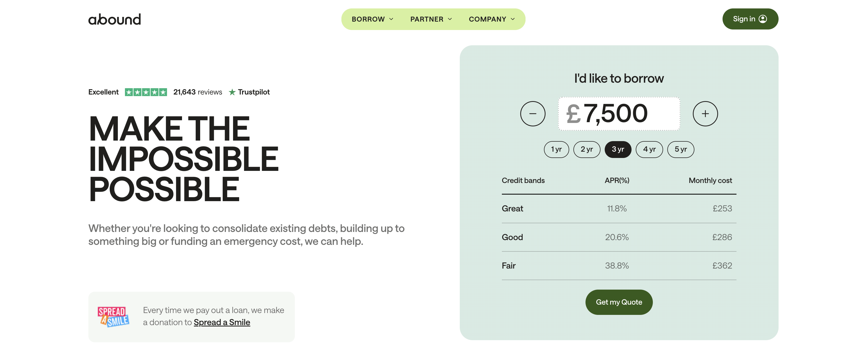The height and width of the screenshot is (347, 868).
Task: Open the PARTNER dropdown menu
Action: point(431,19)
